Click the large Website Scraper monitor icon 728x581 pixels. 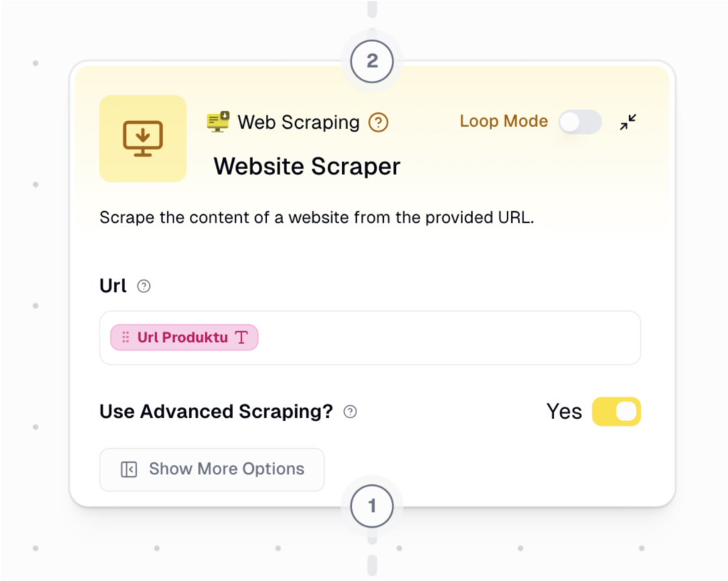click(x=143, y=139)
